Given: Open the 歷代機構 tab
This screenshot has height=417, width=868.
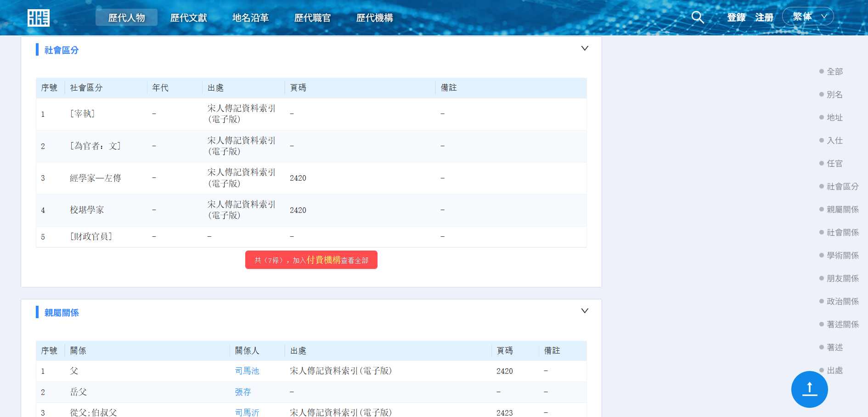Looking at the screenshot, I should coord(374,17).
